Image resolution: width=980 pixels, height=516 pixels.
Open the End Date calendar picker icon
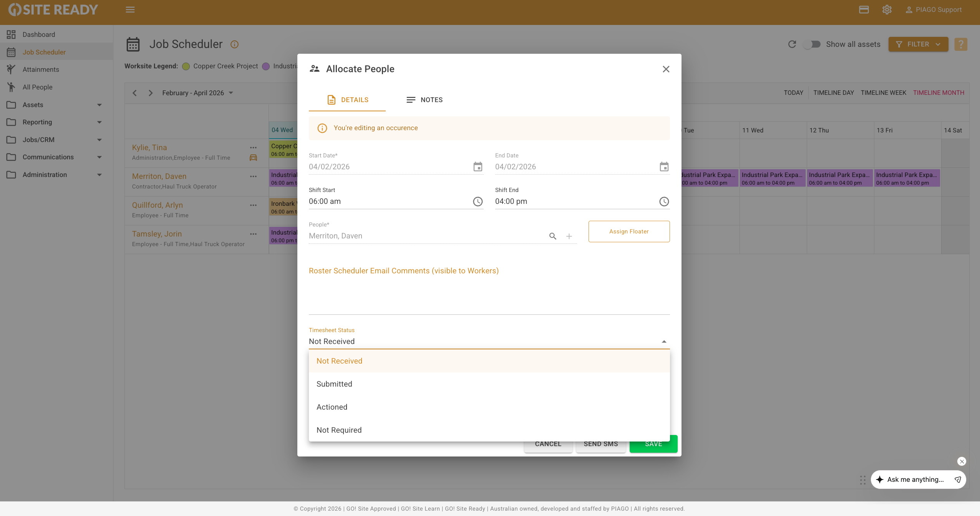point(664,167)
